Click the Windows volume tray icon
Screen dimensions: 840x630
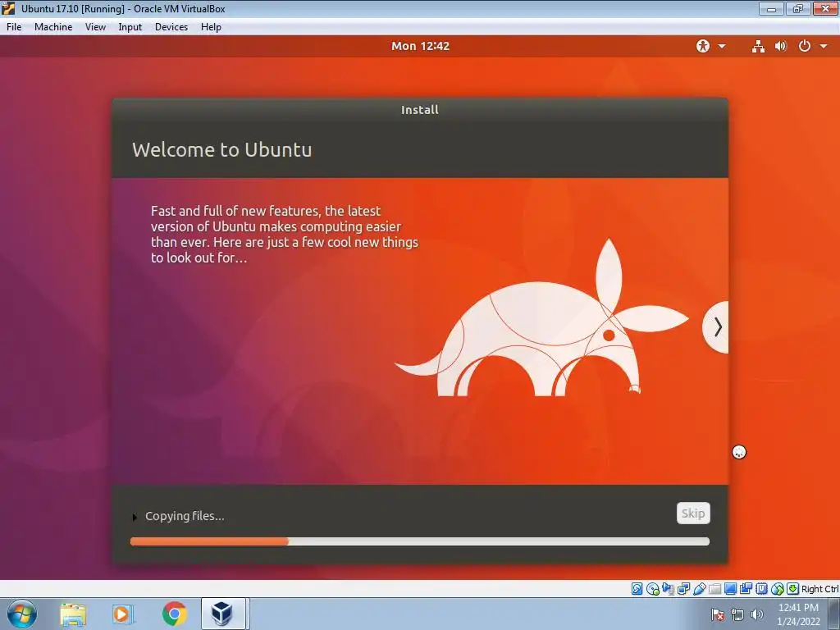(x=757, y=614)
